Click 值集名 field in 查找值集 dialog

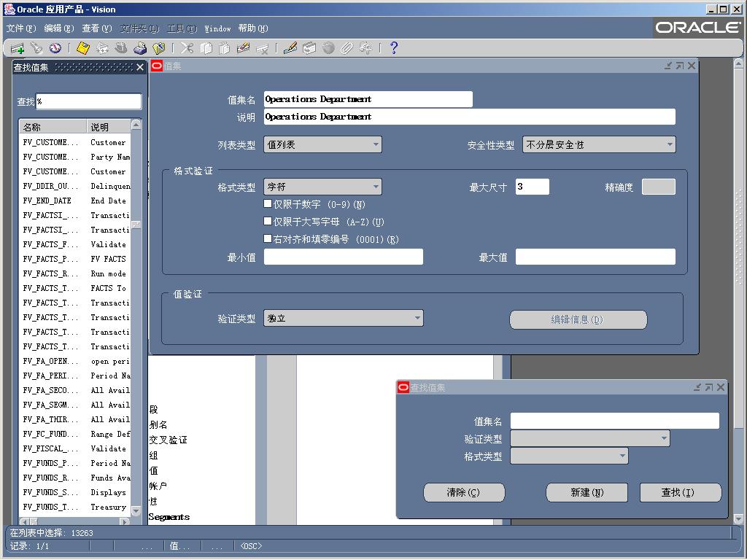(614, 421)
